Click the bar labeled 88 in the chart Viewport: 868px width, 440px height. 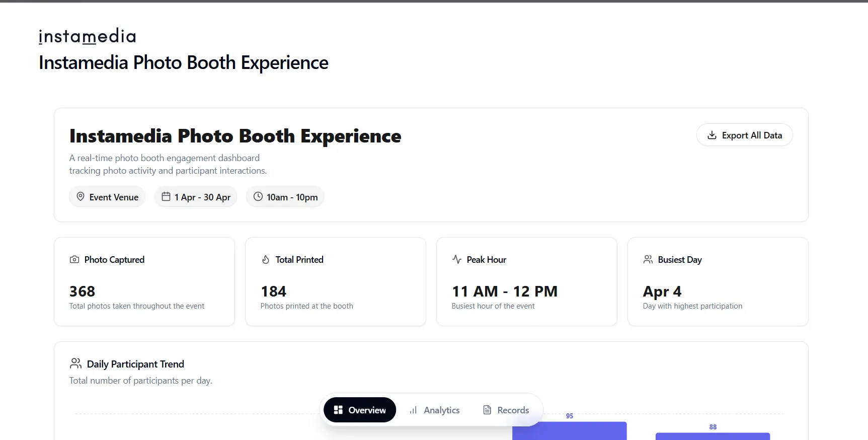713,436
